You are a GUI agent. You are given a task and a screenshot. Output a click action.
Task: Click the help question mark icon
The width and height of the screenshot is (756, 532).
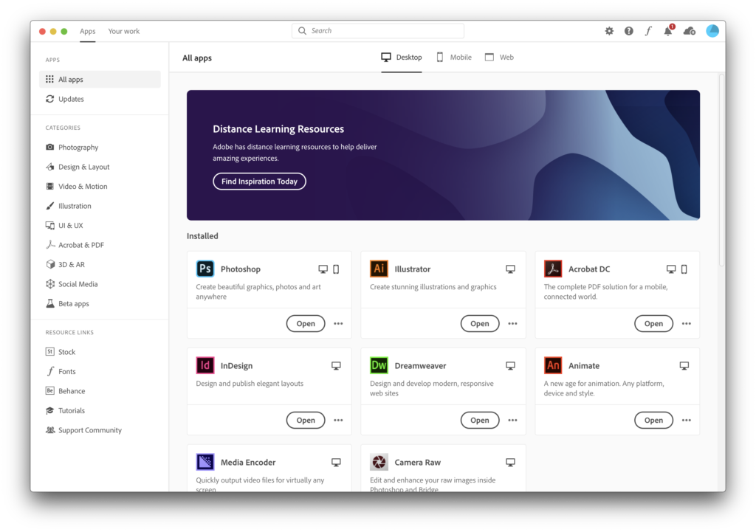pos(629,31)
